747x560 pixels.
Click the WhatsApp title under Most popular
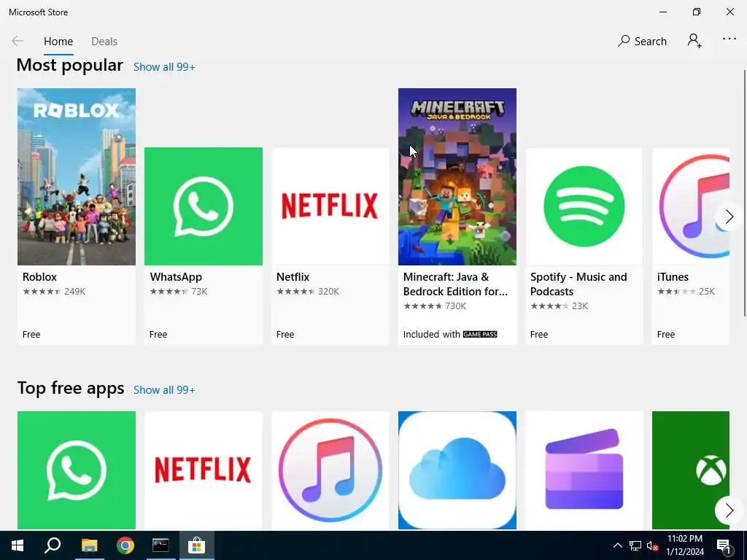point(176,277)
